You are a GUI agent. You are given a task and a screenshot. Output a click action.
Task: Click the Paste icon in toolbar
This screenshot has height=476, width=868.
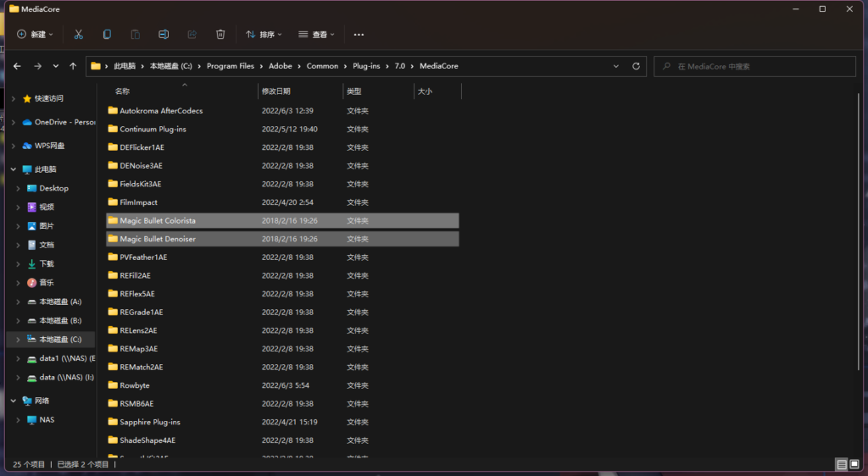[x=135, y=34]
